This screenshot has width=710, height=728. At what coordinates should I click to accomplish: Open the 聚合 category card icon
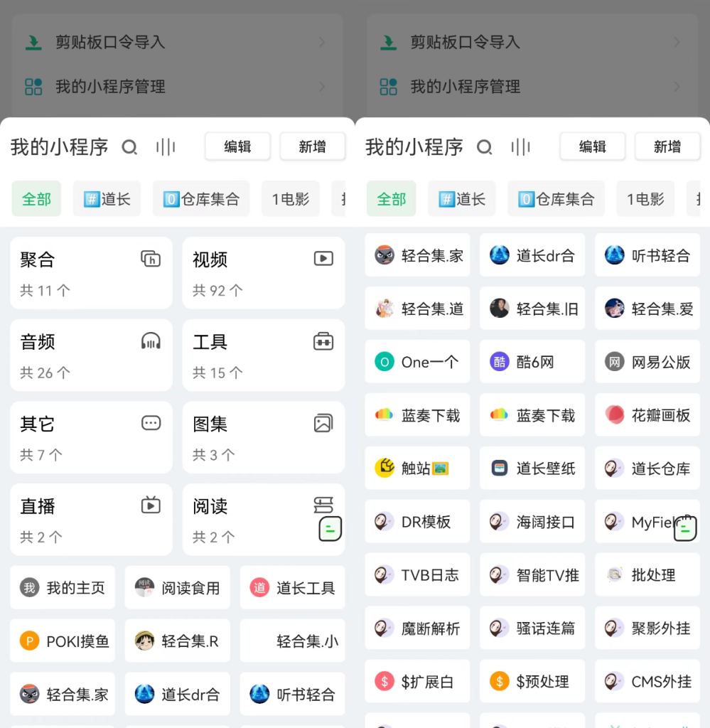point(151,259)
